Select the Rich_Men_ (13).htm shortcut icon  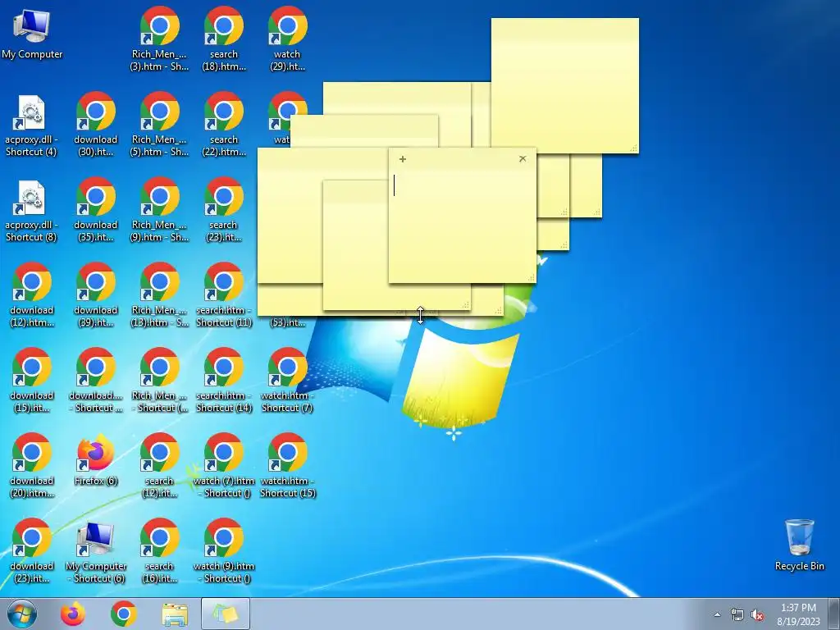(160, 295)
